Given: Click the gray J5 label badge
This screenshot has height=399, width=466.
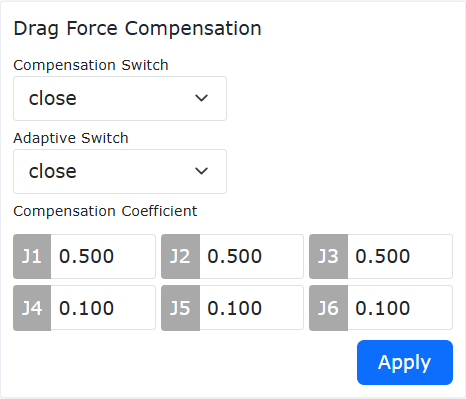Looking at the screenshot, I should click(180, 308).
